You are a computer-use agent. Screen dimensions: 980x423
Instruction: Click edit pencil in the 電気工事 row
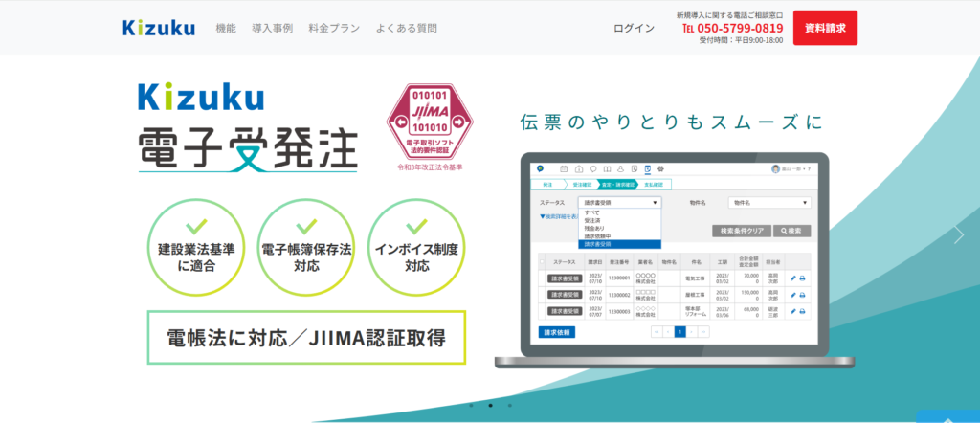click(x=793, y=278)
